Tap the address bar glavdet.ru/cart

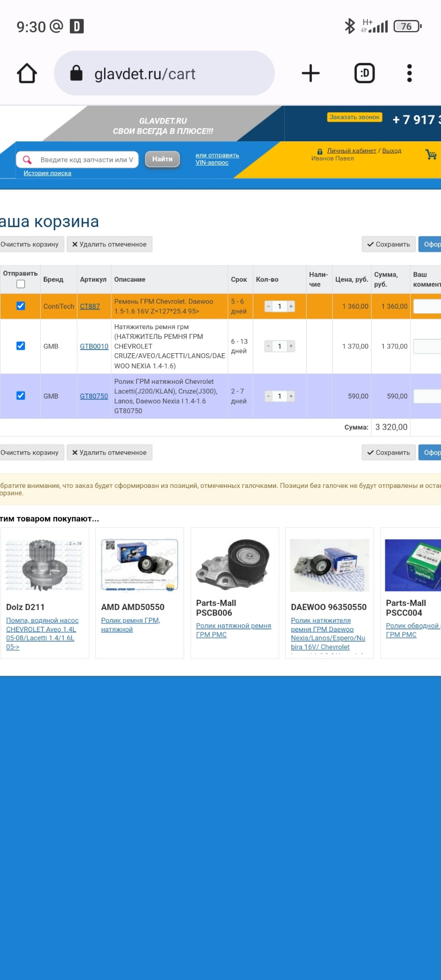[164, 73]
